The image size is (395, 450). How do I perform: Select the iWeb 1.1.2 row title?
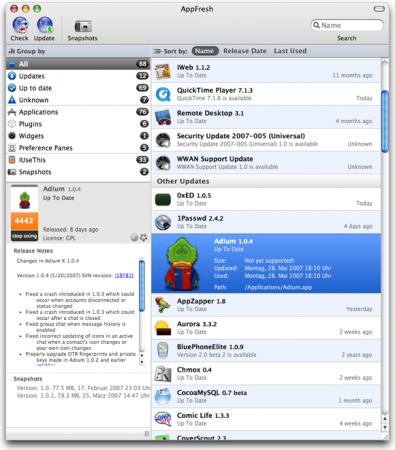(193, 67)
